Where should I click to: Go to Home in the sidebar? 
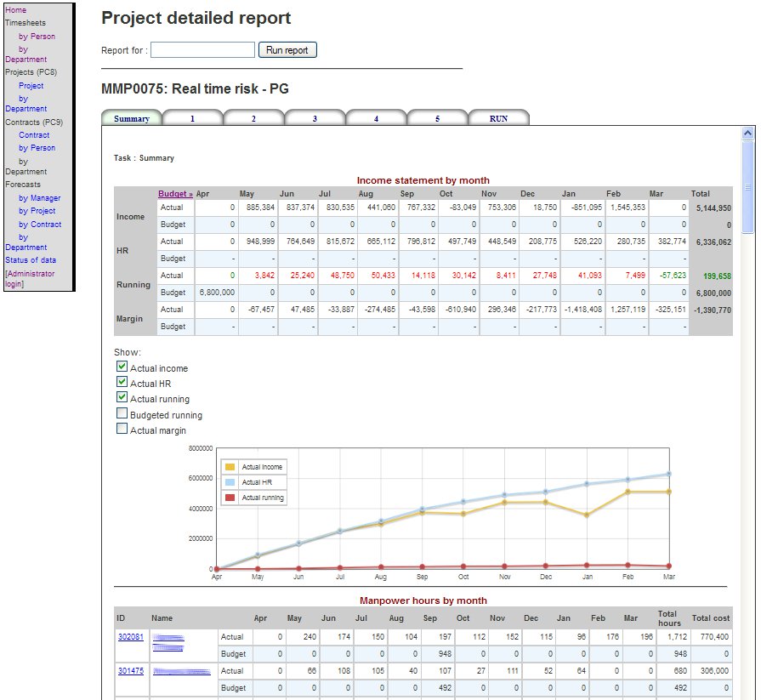click(15, 10)
